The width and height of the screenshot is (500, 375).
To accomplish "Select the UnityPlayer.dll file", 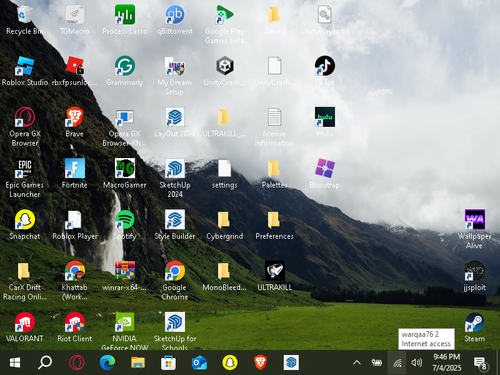I will tap(325, 15).
